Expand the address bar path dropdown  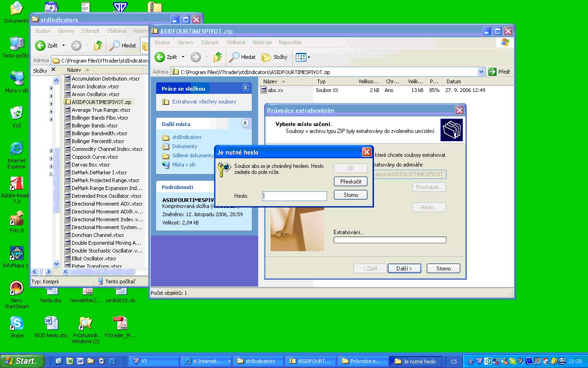click(x=481, y=72)
